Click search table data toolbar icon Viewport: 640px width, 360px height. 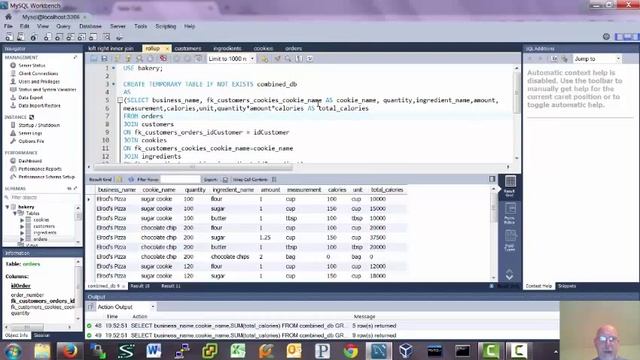107,37
